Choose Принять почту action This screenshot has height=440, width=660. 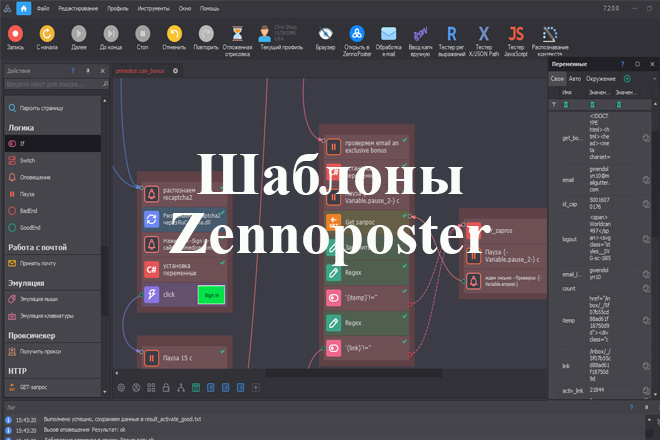(53, 264)
